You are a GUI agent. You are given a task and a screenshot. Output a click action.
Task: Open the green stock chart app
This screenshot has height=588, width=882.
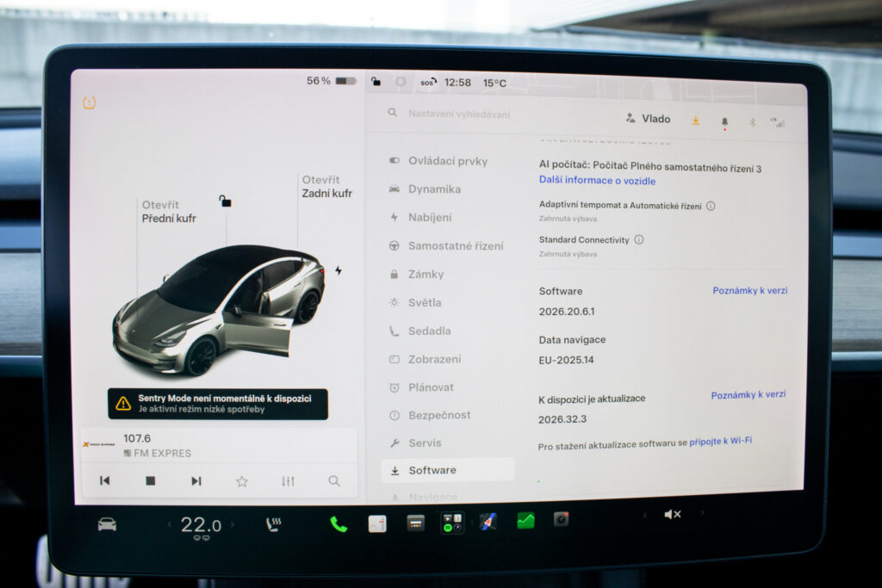[x=525, y=521]
